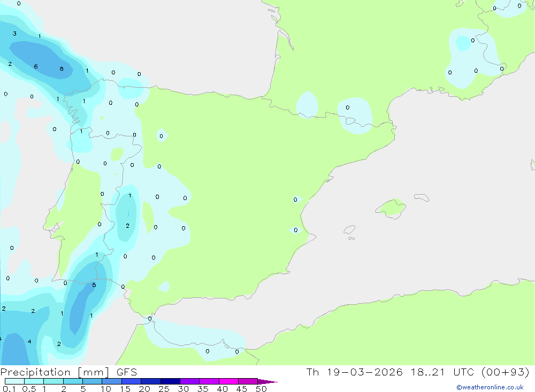Click the legend label '40'

(x=223, y=389)
